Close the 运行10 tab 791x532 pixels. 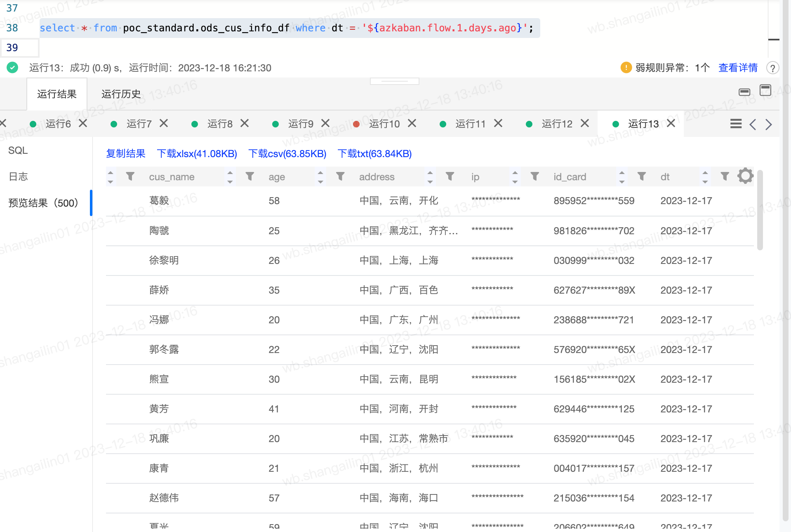pos(412,123)
